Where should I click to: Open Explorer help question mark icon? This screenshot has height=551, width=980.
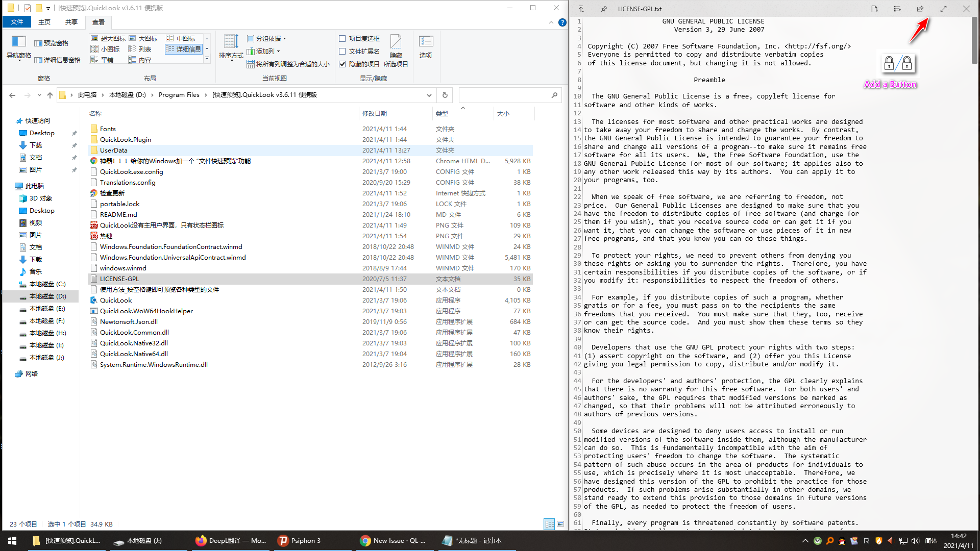click(562, 22)
